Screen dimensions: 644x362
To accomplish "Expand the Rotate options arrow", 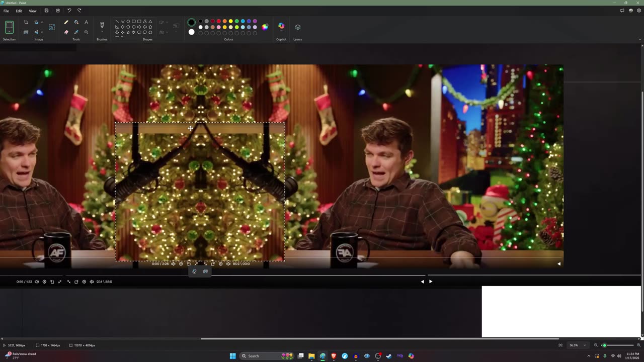I will [x=41, y=22].
